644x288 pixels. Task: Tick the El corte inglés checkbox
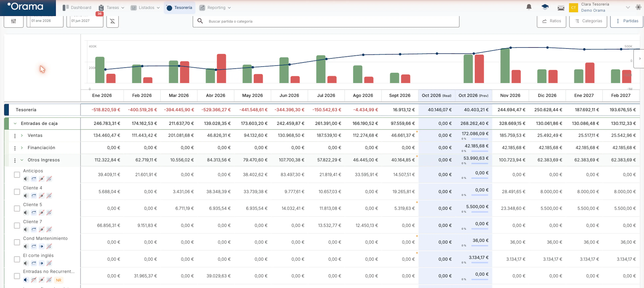(x=17, y=259)
